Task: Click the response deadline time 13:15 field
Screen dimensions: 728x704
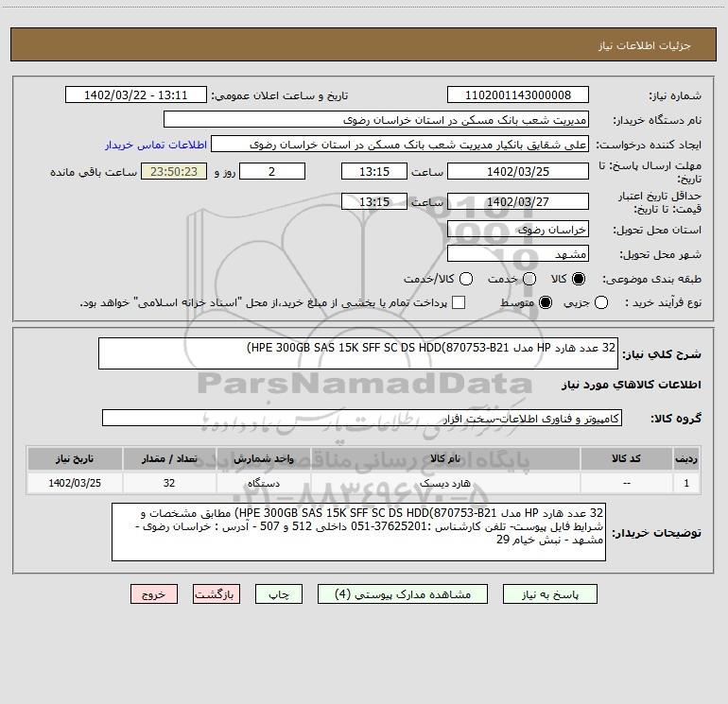Action: click(374, 171)
